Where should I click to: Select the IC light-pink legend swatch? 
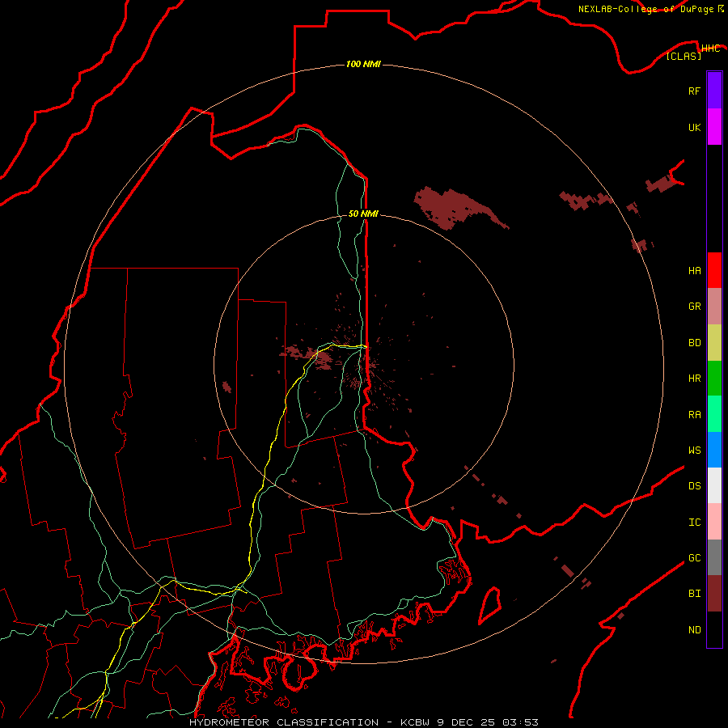[x=714, y=522]
